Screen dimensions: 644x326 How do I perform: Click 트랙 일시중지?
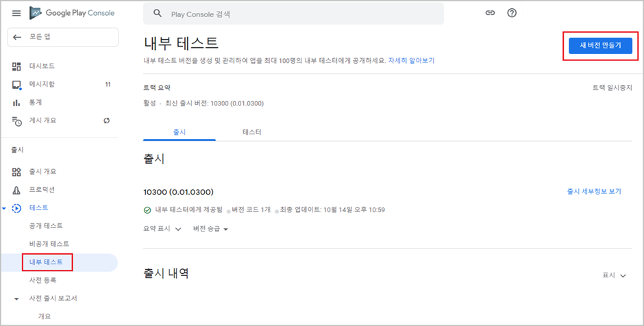[612, 88]
